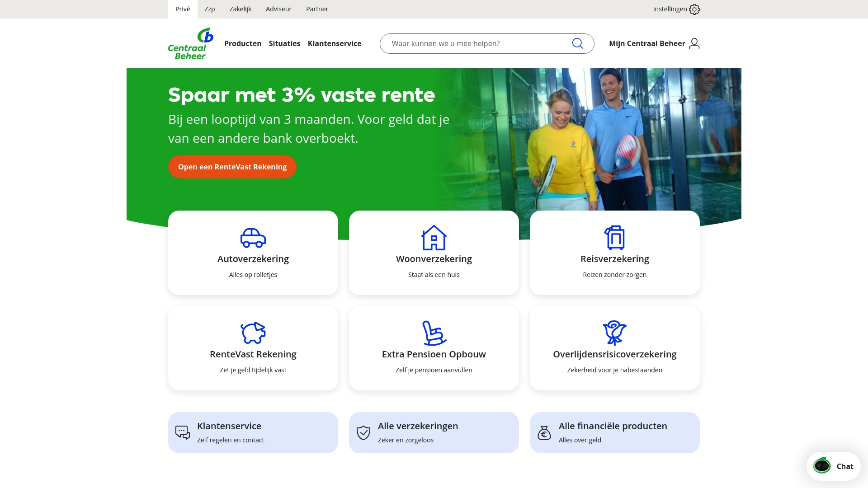Click the euro money bag icon
The image size is (868, 488).
point(544,432)
